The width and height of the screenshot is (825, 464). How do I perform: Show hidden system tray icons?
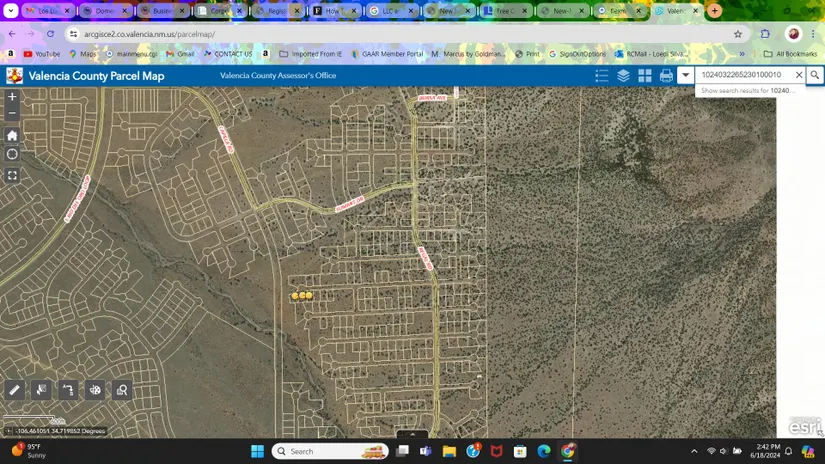[694, 452]
